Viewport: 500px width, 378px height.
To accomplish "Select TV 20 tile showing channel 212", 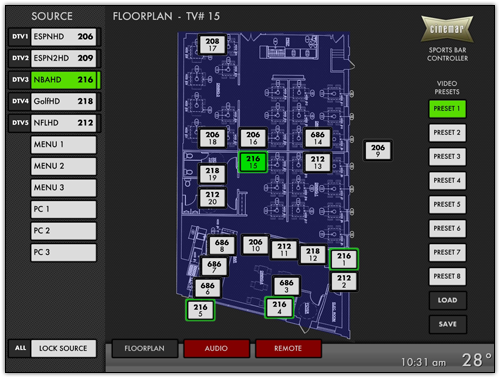I will coord(212,198).
